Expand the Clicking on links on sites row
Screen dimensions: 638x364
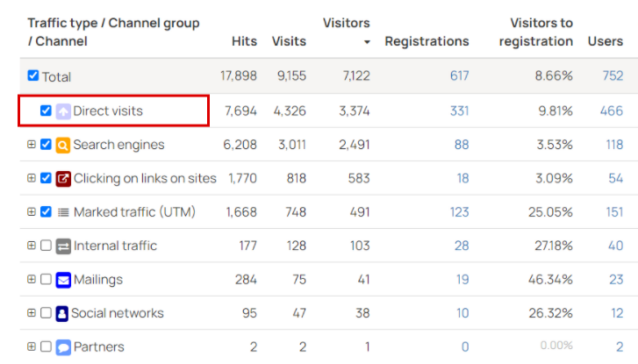(32, 178)
